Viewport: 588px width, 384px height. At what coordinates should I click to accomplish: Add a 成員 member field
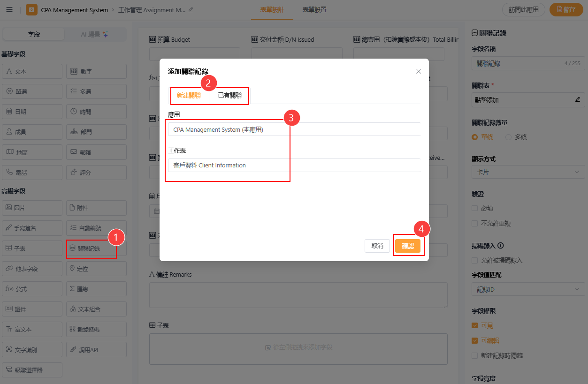click(32, 132)
